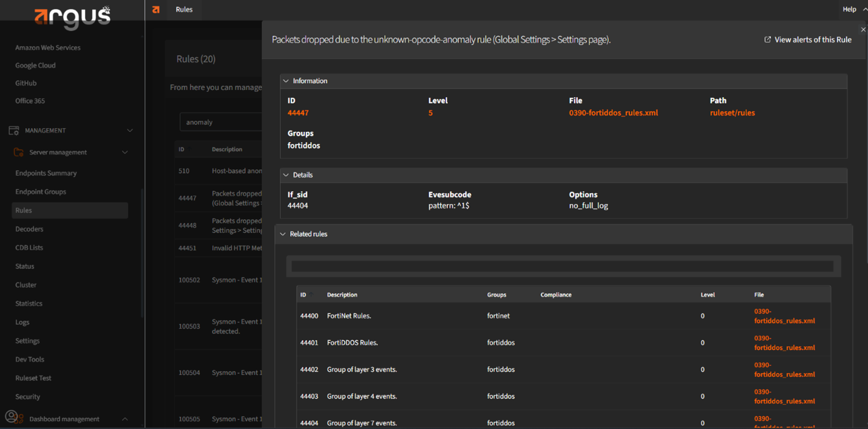Image resolution: width=868 pixels, height=429 pixels.
Task: Click the Server management folder icon
Action: pos(19,153)
